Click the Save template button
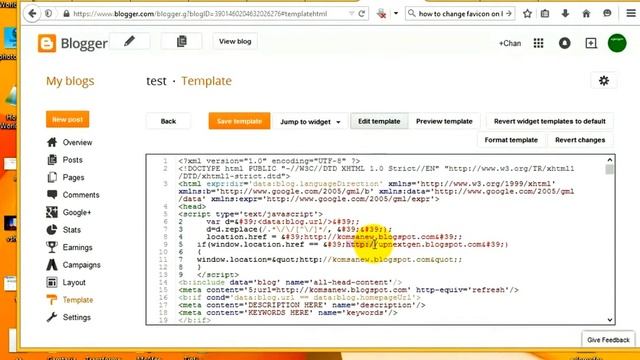Image resolution: width=640 pixels, height=360 pixels. pos(239,121)
